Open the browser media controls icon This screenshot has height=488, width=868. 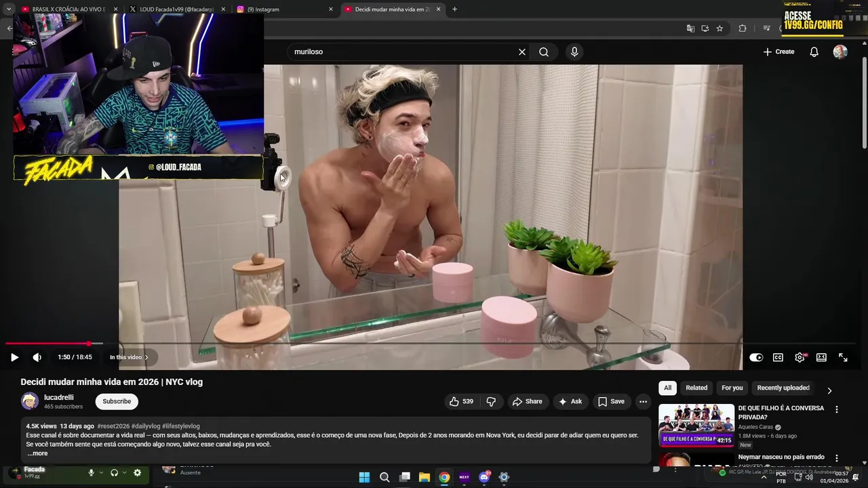tap(766, 28)
